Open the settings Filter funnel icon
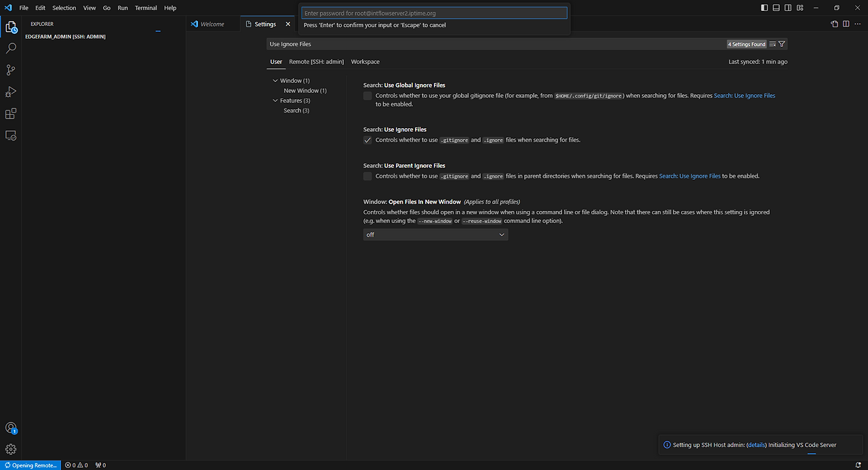 (x=783, y=43)
